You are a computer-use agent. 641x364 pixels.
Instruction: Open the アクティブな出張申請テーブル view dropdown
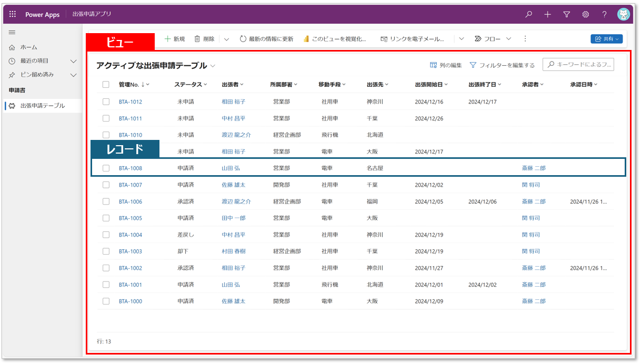tap(213, 66)
